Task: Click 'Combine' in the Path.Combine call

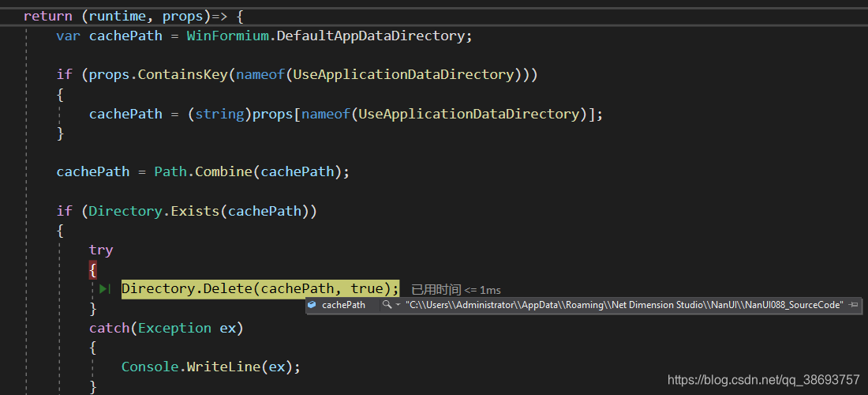Action: pos(224,171)
